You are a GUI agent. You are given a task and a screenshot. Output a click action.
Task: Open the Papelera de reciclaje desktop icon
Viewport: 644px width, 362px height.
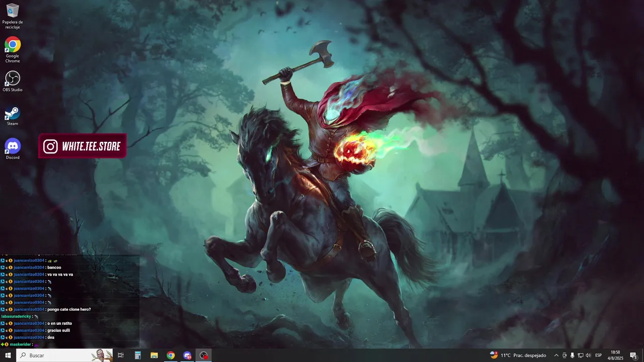13,16
